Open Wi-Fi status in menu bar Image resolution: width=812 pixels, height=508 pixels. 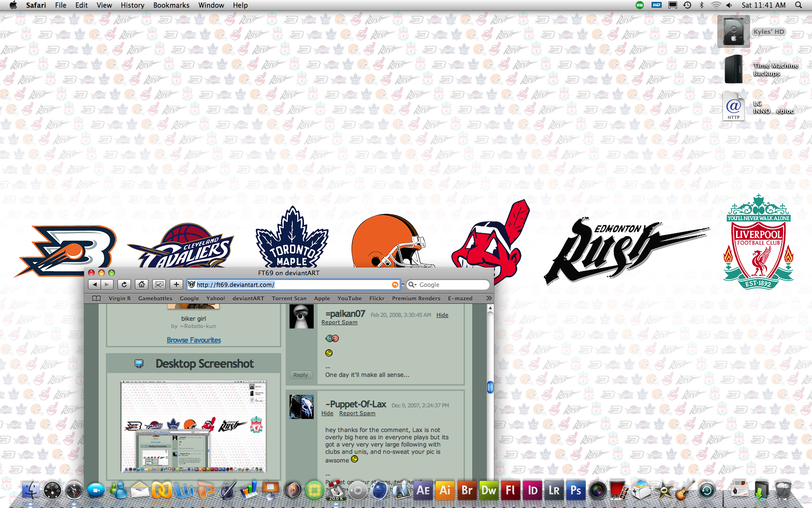click(x=716, y=5)
